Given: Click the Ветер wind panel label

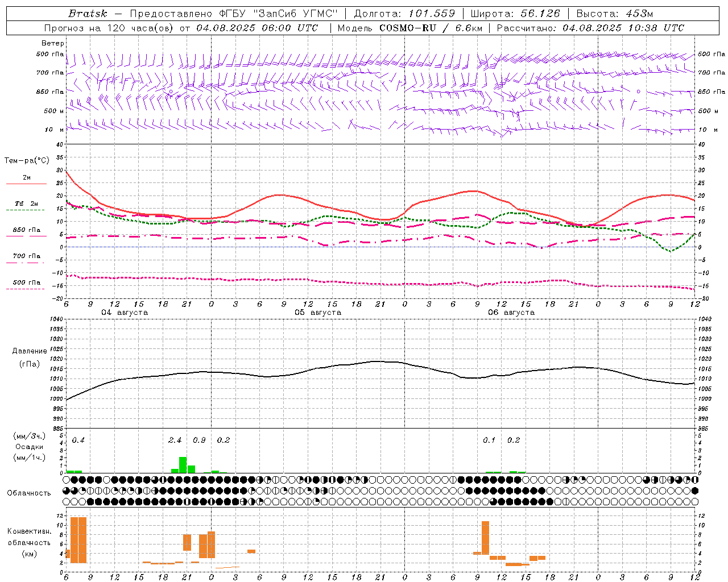Looking at the screenshot, I should pos(53,43).
